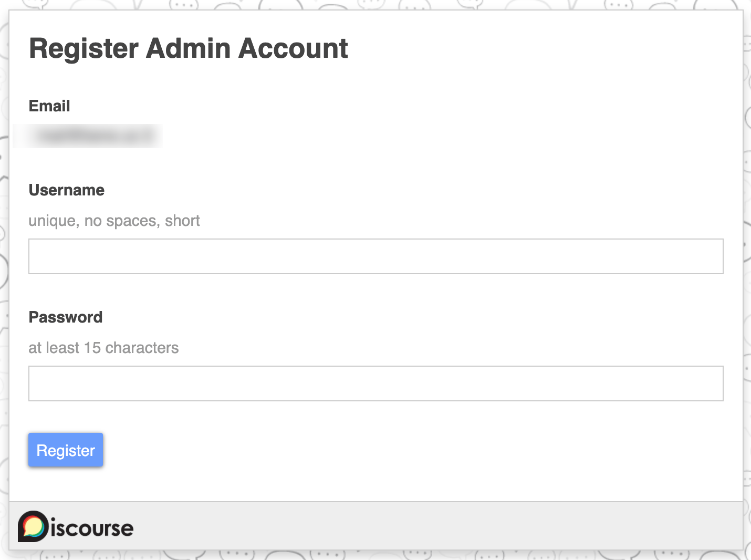Click the word 'characters' in password hint
The width and height of the screenshot is (751, 560).
[x=142, y=348]
